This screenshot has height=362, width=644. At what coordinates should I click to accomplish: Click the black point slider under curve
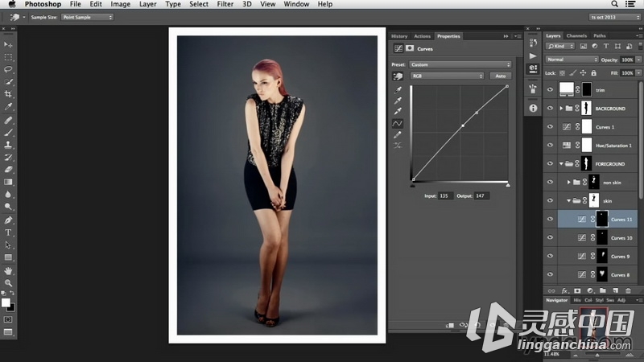point(413,185)
